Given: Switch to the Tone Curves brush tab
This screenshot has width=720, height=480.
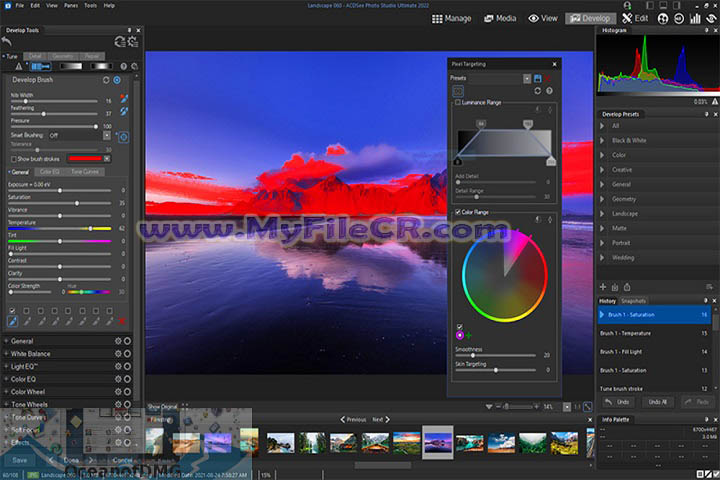Looking at the screenshot, I should [85, 172].
